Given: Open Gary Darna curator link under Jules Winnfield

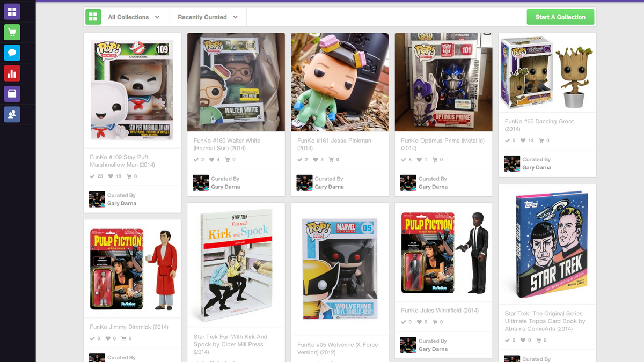Looking at the screenshot, I should (x=433, y=349).
